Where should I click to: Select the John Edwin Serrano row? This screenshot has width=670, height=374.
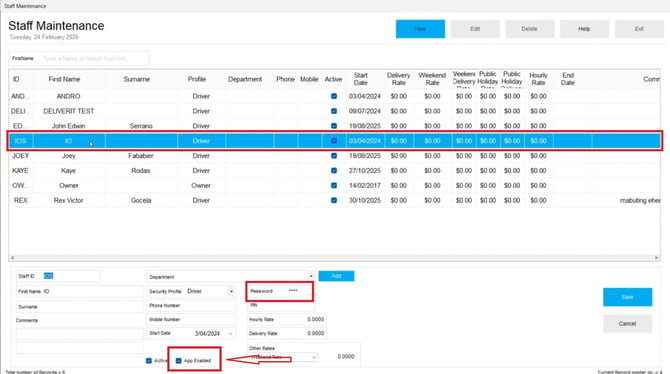(335, 126)
